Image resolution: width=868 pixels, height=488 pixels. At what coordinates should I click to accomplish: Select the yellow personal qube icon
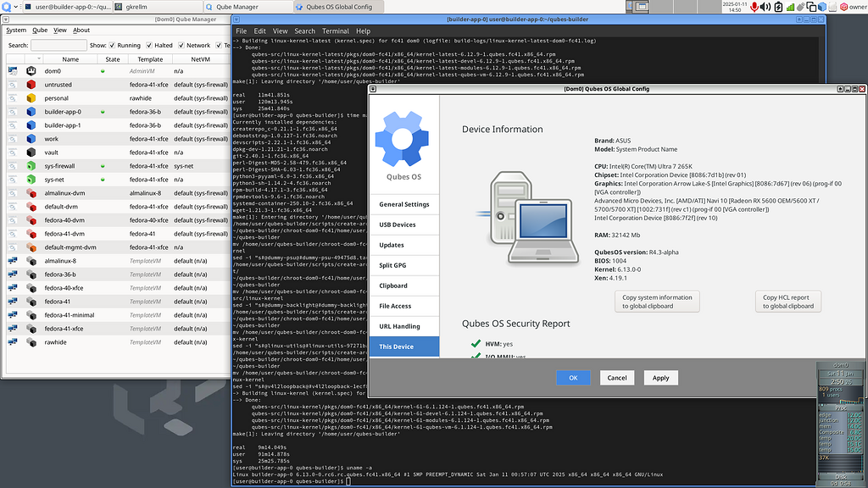(31, 98)
